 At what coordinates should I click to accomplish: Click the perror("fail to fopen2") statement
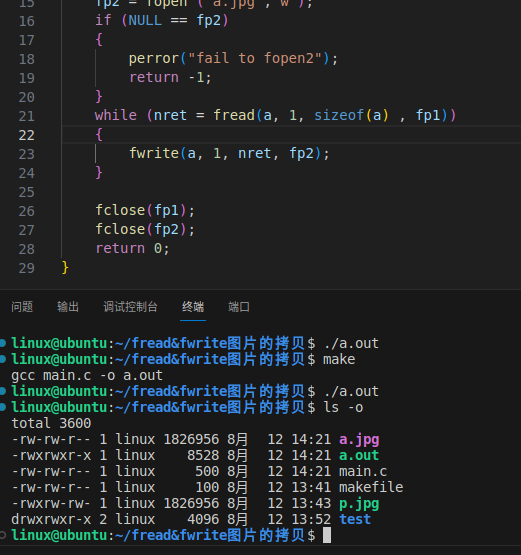(233, 58)
